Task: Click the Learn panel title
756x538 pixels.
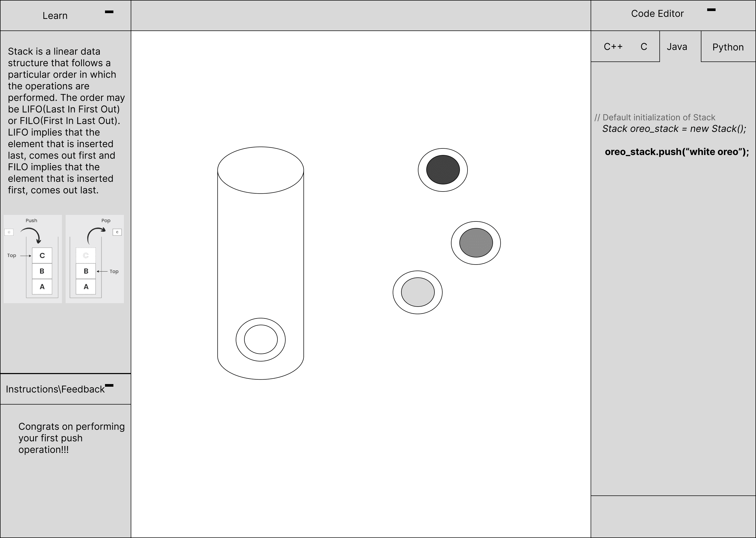Action: [55, 15]
